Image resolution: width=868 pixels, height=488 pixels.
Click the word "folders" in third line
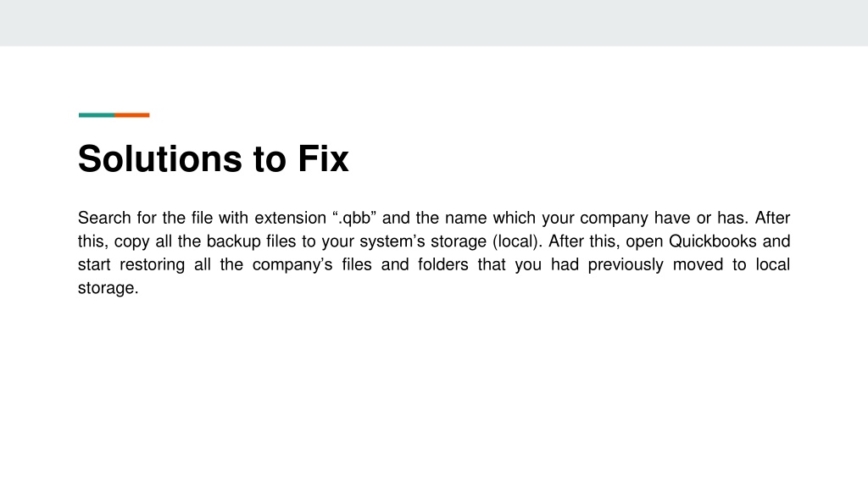[443, 264]
